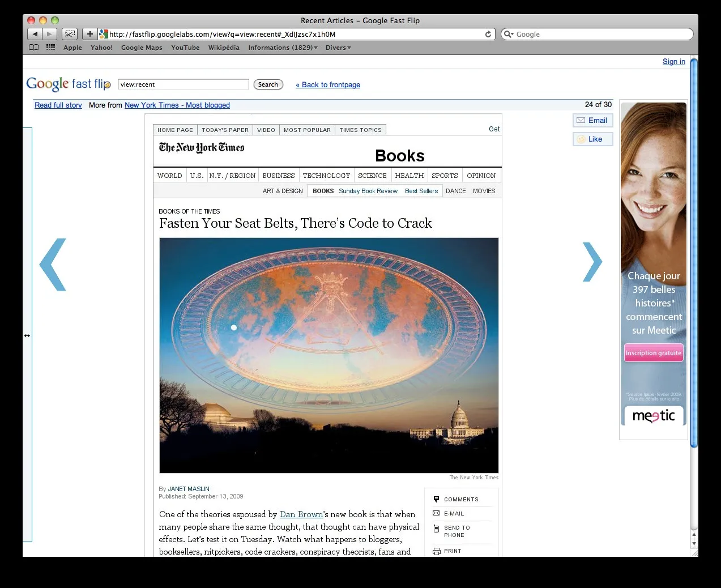The width and height of the screenshot is (721, 588).
Task: Open the OPINION section
Action: point(481,176)
